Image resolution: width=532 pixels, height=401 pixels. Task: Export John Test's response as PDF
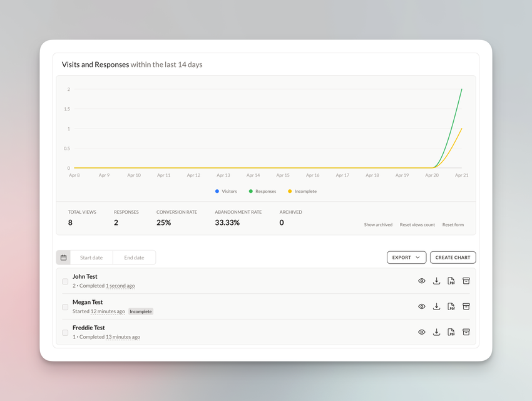pos(451,281)
